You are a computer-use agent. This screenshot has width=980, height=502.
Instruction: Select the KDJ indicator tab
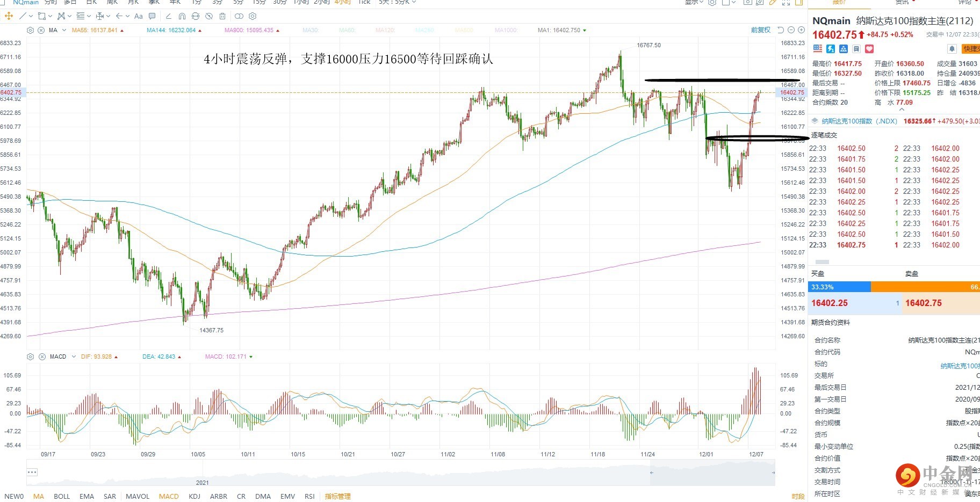point(194,497)
